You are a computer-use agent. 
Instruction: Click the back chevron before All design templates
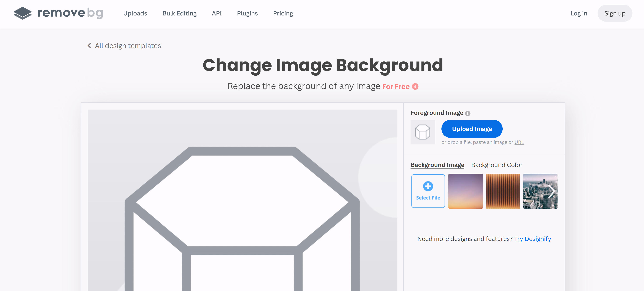click(x=90, y=46)
